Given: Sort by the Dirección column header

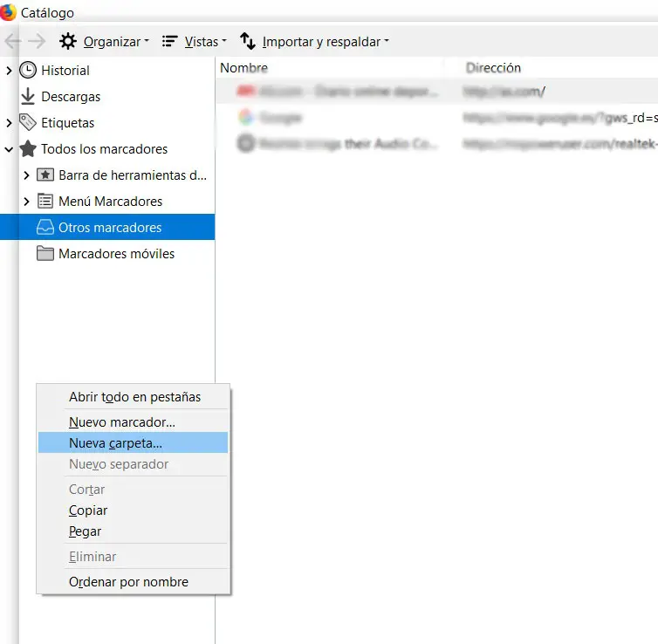Looking at the screenshot, I should click(x=493, y=68).
